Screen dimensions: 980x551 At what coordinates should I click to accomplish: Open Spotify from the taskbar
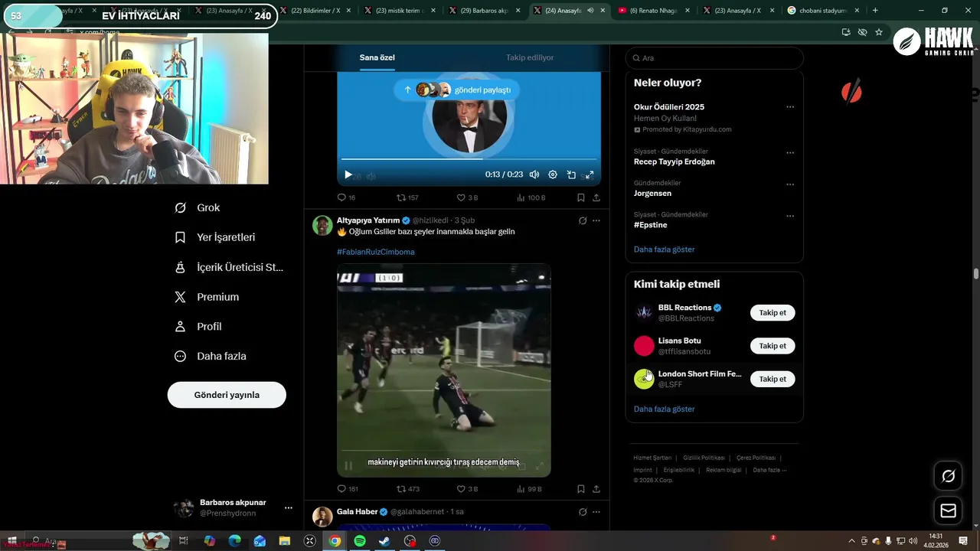coord(360,540)
